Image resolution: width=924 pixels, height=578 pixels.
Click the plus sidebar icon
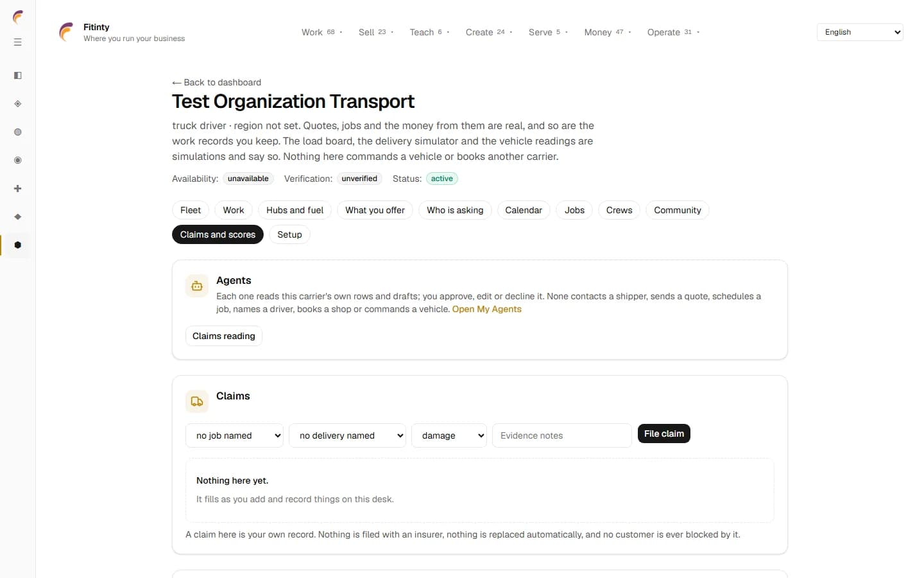[18, 189]
